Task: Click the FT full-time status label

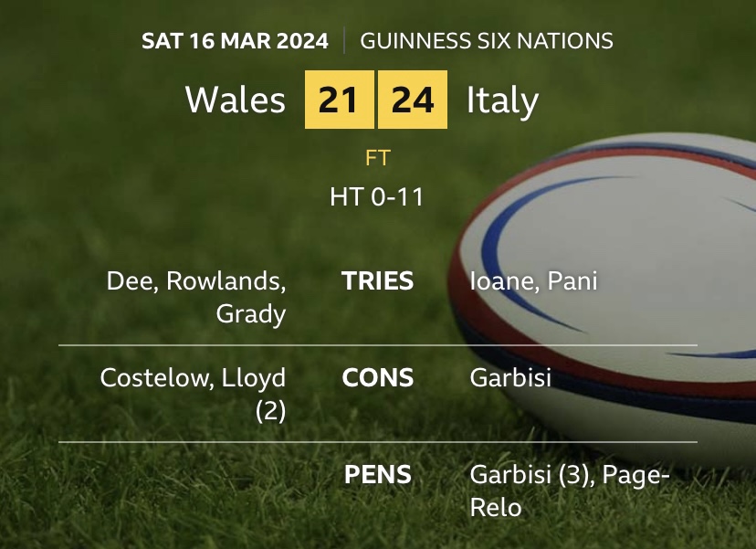Action: [x=377, y=158]
